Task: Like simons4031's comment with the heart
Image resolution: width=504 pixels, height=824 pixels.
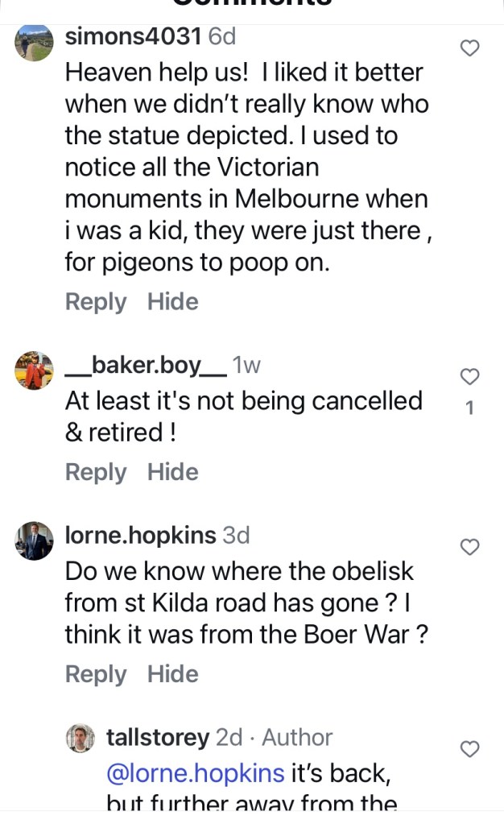Action: point(469,48)
